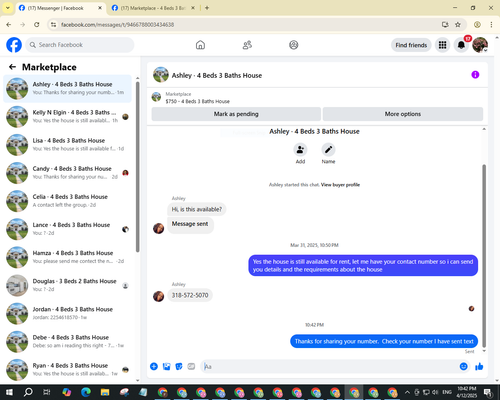The height and width of the screenshot is (400, 500).
Task: Reload the page
Action: (37, 25)
